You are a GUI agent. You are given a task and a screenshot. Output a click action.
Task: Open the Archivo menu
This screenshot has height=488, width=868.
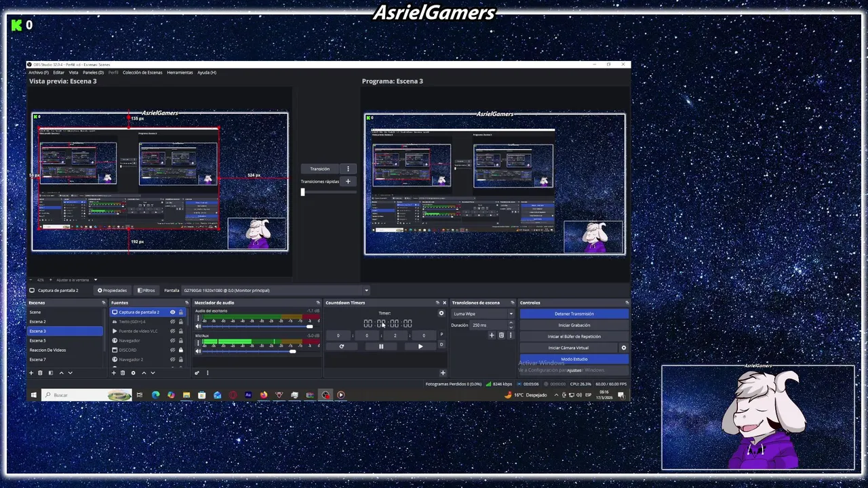pyautogui.click(x=38, y=73)
